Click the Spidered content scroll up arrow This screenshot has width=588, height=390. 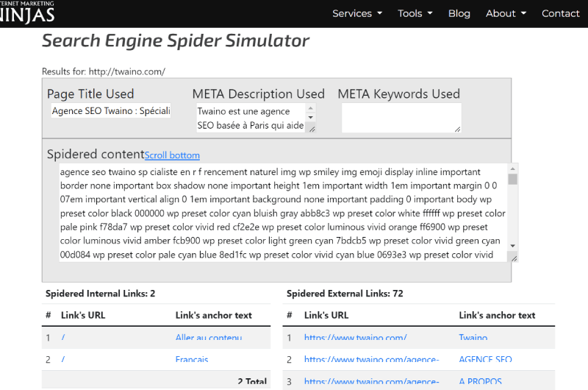click(512, 169)
